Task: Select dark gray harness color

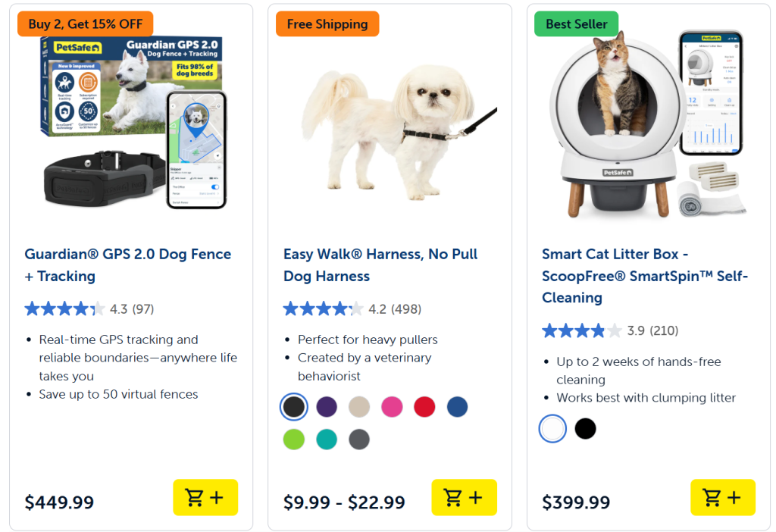Action: point(359,440)
